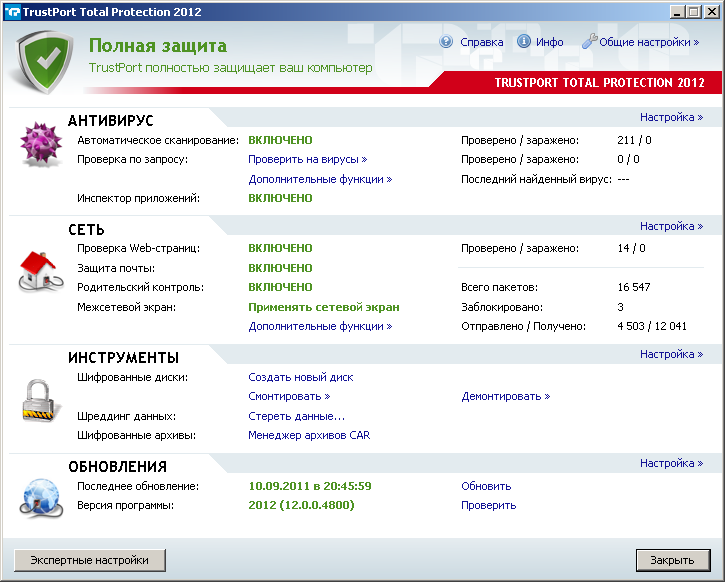Minimize the TrustPort window
This screenshot has width=725, height=582.
pyautogui.click(x=677, y=12)
